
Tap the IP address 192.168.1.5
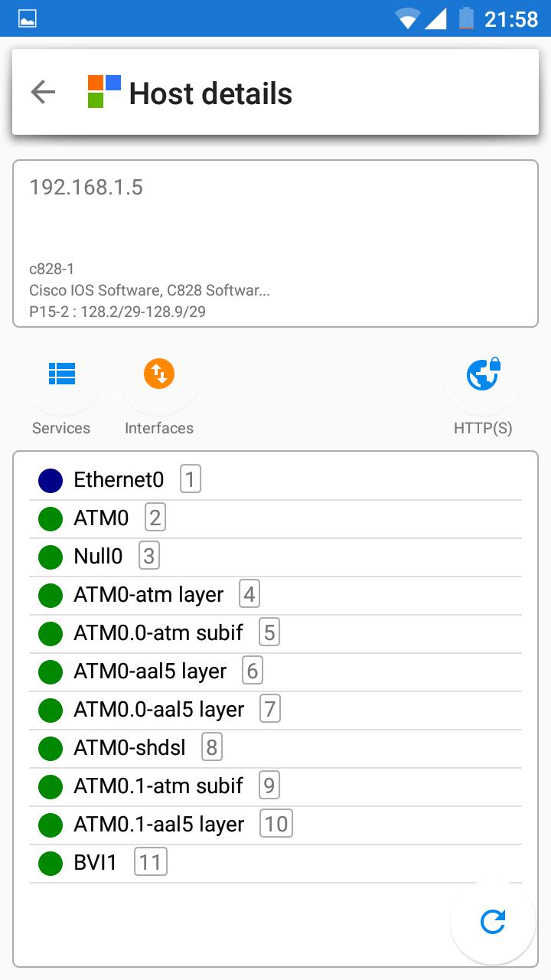click(x=86, y=188)
